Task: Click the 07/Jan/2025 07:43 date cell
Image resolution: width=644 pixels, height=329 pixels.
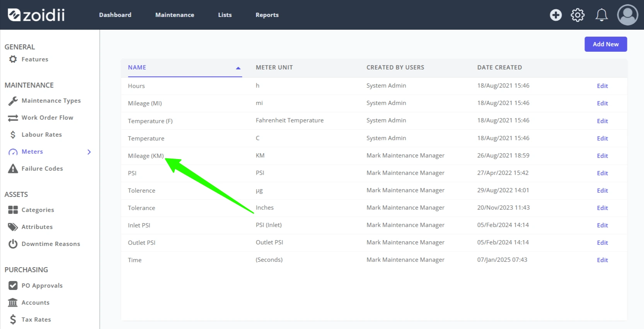Action: click(x=502, y=260)
